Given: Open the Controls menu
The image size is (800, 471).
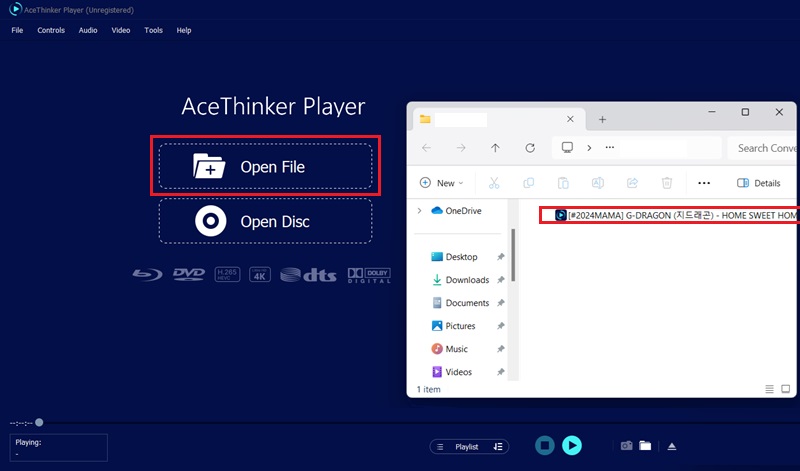Looking at the screenshot, I should point(51,30).
